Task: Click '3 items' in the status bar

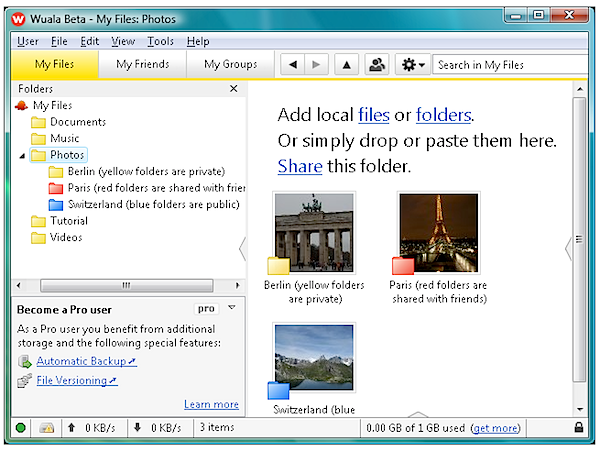Action: click(x=217, y=427)
